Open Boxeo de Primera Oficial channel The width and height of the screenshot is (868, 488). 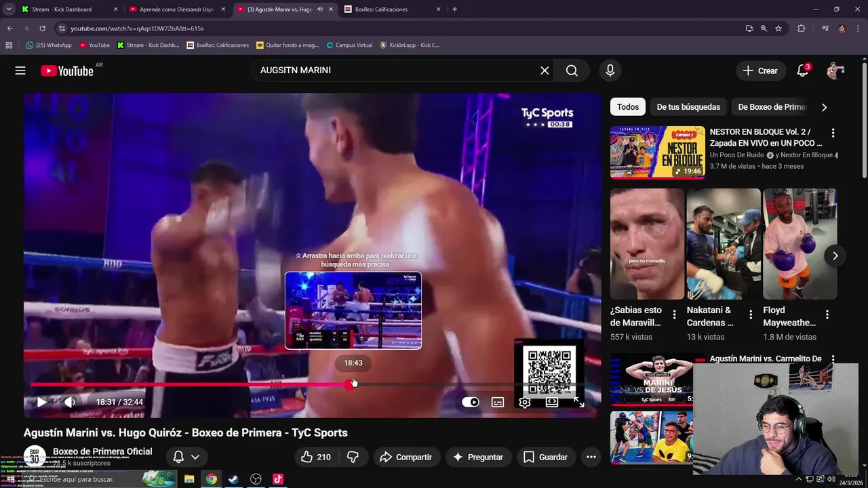coord(102,451)
